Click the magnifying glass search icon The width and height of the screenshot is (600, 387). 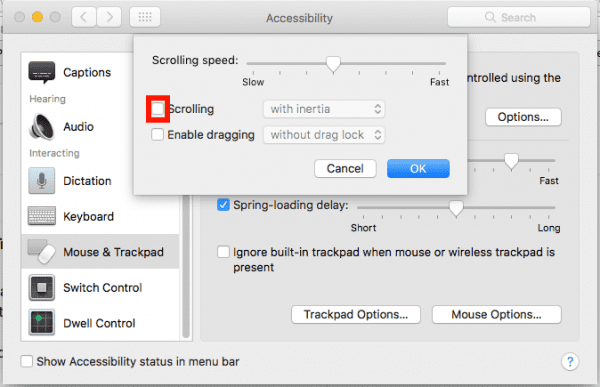(x=490, y=17)
